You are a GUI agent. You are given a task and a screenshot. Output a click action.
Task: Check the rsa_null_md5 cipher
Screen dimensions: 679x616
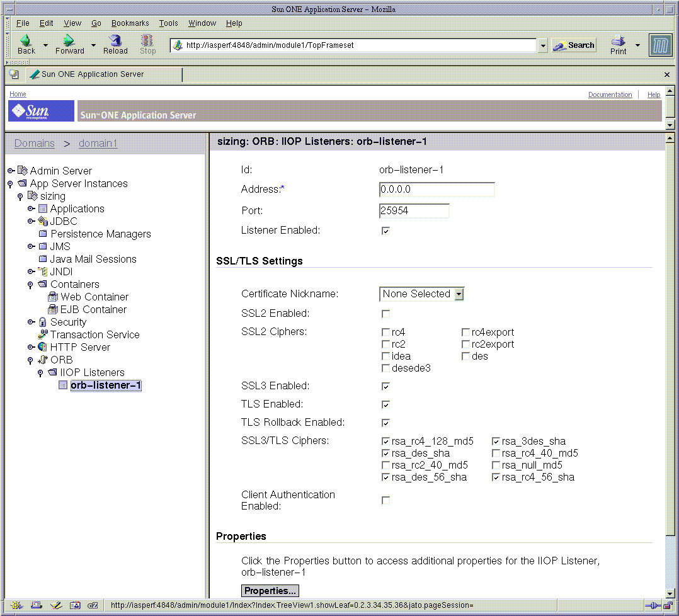coord(496,465)
